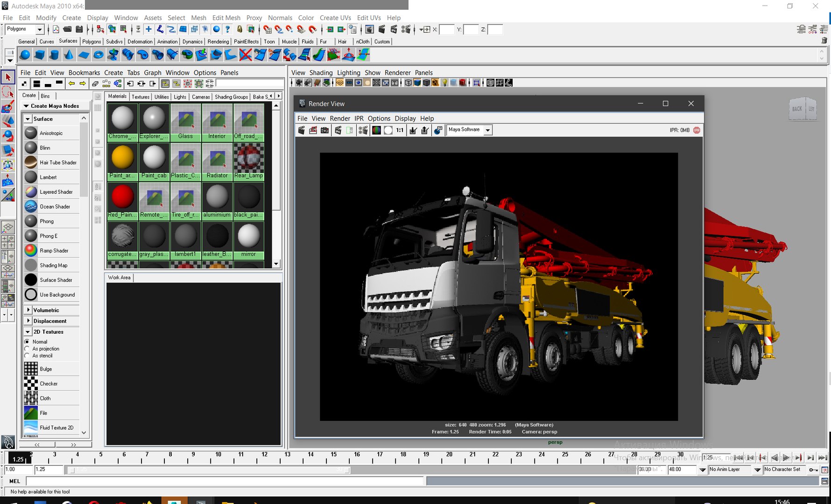Toggle the viewport wireframe cube icon
The height and width of the screenshot is (504, 831).
point(408,83)
